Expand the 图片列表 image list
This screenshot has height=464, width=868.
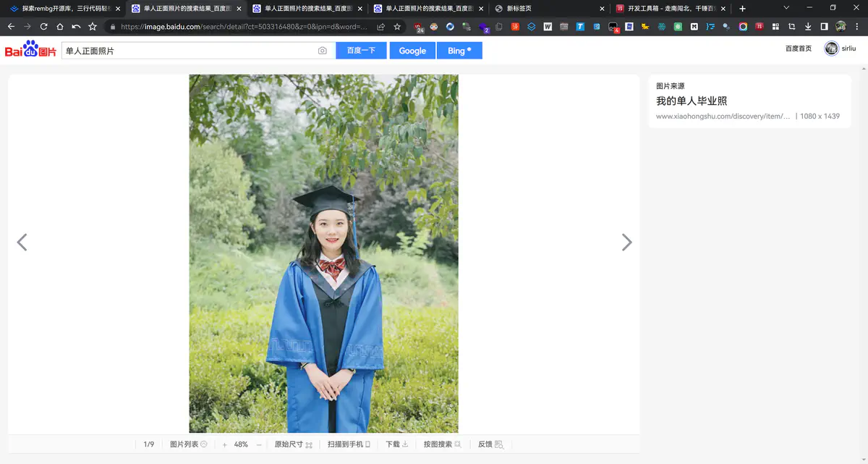[x=188, y=444]
